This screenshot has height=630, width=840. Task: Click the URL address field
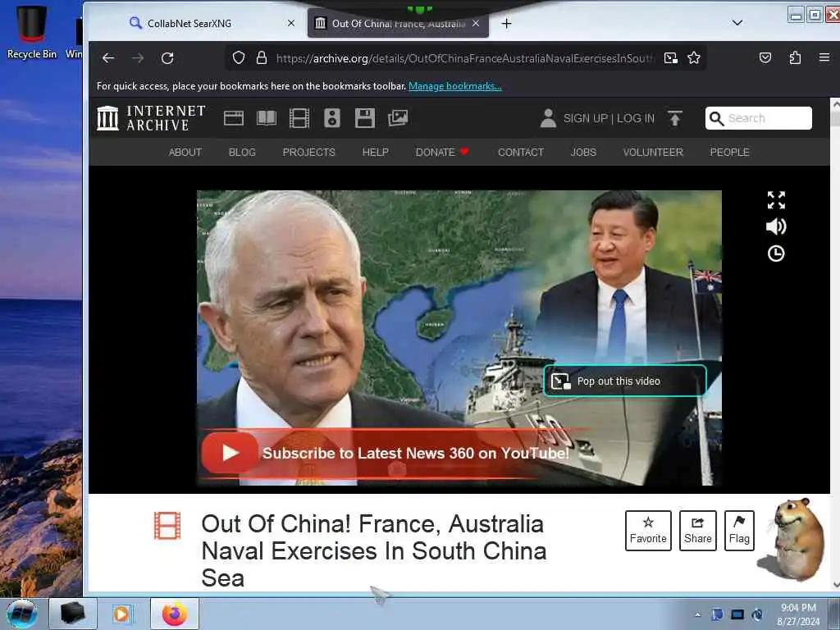464,58
